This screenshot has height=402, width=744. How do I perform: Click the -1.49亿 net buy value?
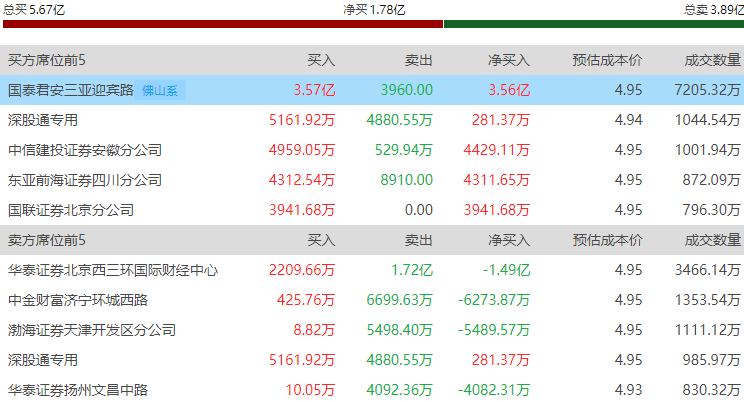tap(506, 270)
